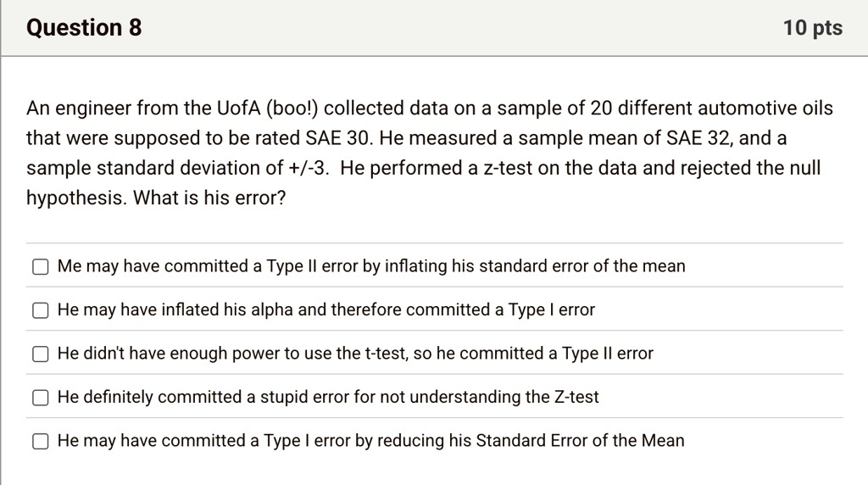Click 'What is his error?' sentence
The height and width of the screenshot is (485, 868).
pos(209,198)
